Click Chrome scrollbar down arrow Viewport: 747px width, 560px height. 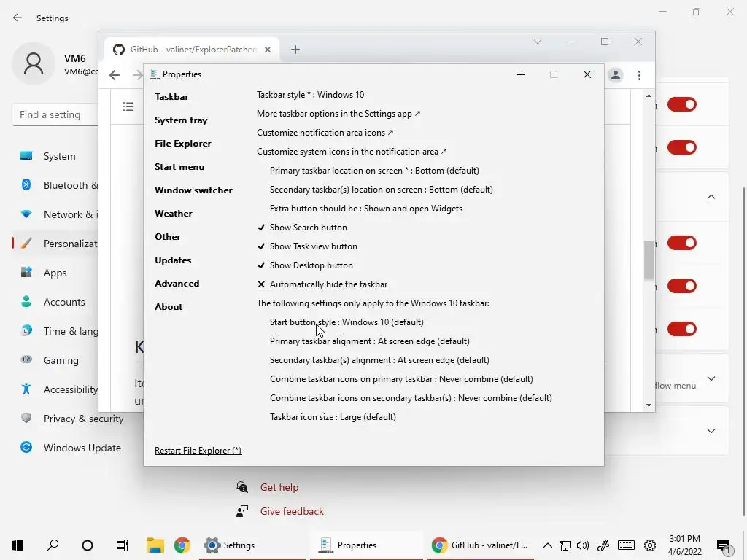tap(649, 405)
